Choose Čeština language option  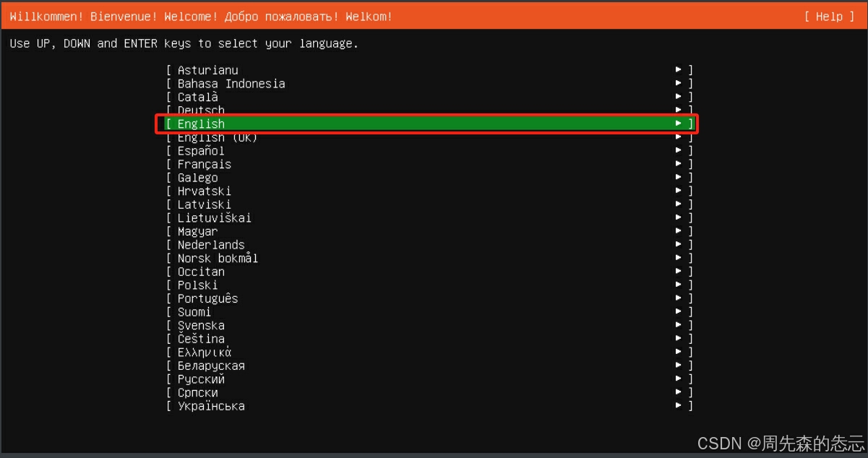click(x=429, y=339)
